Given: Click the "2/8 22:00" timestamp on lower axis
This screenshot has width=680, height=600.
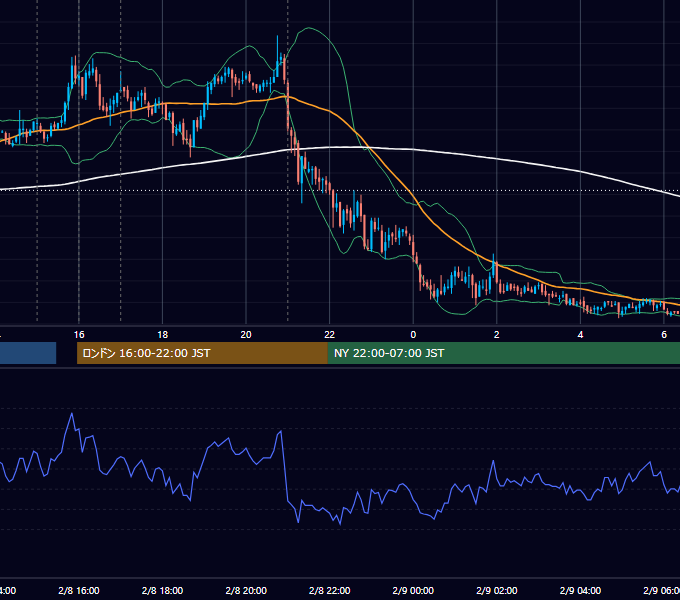Looking at the screenshot, I should pos(330,590).
